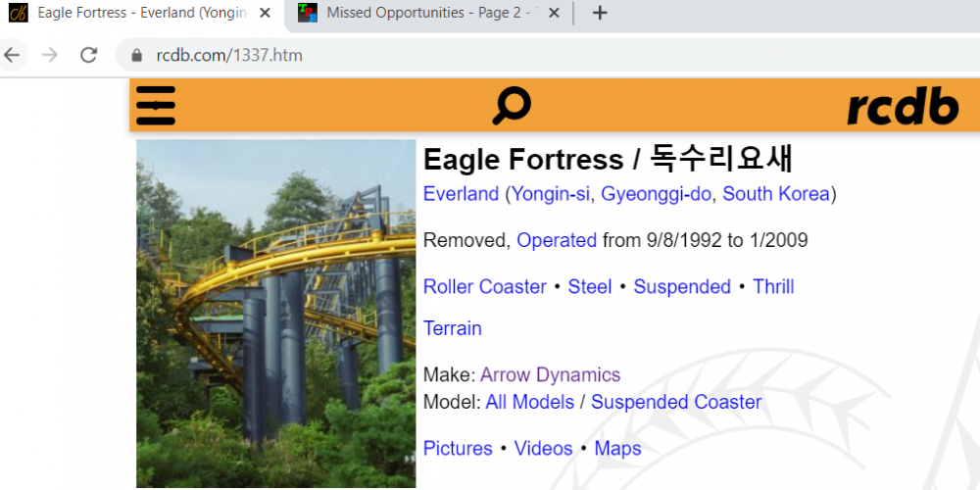
Task: Open a new browser tab
Action: pyautogui.click(x=600, y=13)
